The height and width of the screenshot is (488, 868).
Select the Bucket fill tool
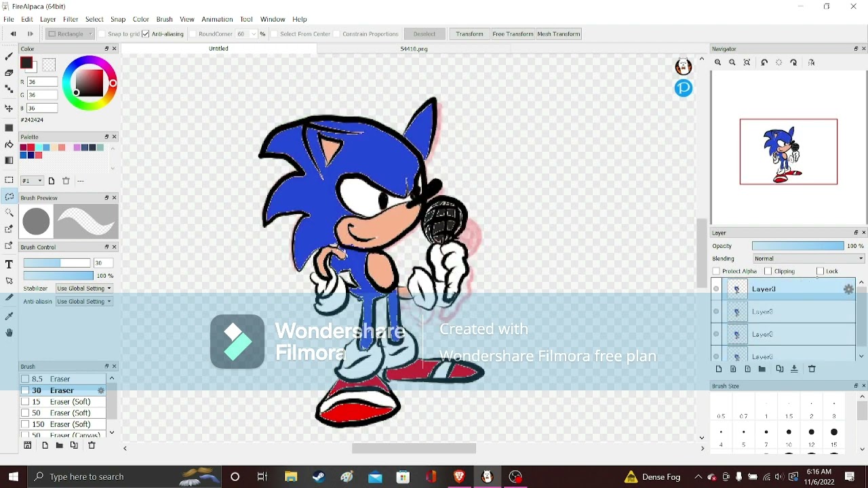pos(9,144)
